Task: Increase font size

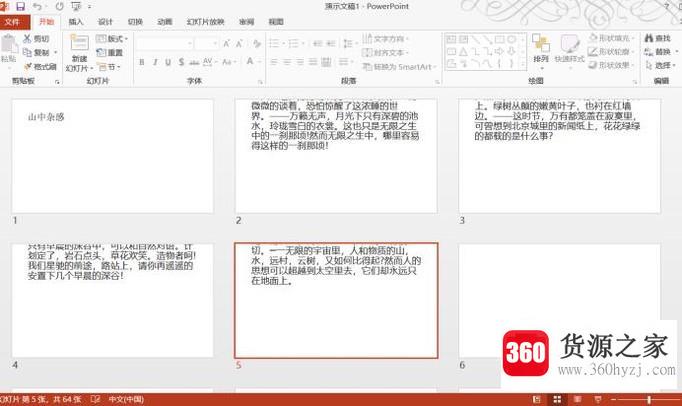Action: [226, 44]
